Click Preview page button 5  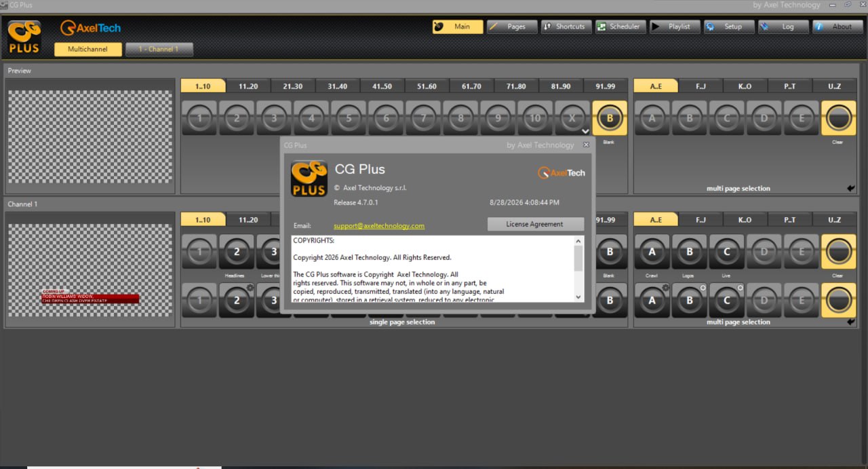pos(349,118)
